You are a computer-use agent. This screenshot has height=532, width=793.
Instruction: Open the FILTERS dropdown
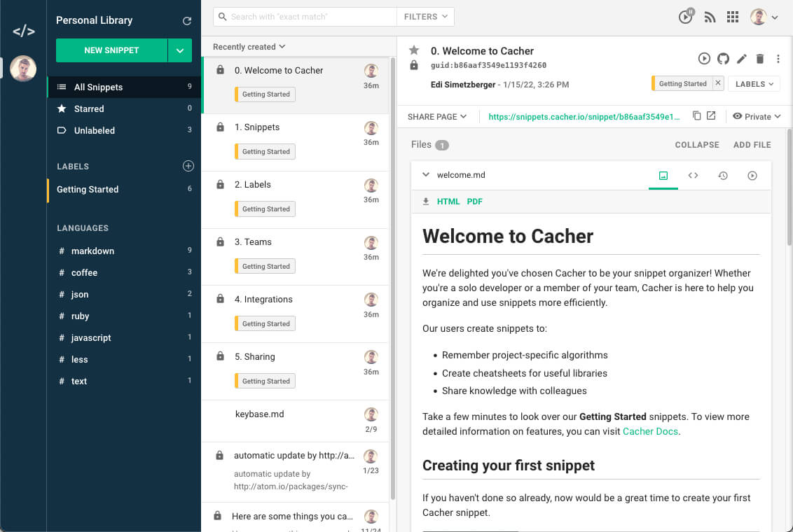pos(425,17)
